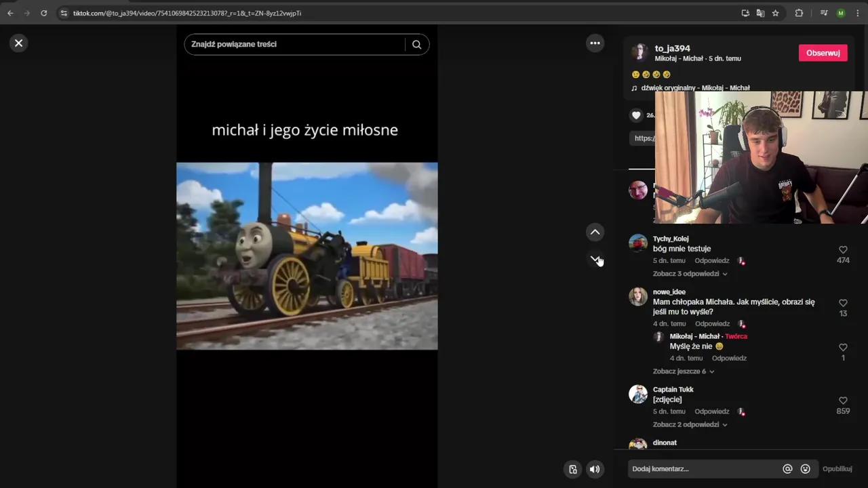Open Captain Tukk's profile avatar

638,394
